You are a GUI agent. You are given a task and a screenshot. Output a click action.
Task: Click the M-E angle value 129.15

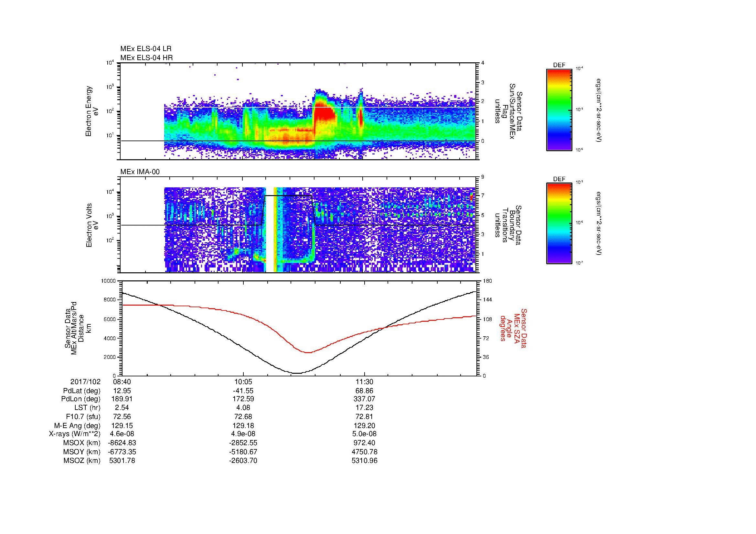[122, 426]
